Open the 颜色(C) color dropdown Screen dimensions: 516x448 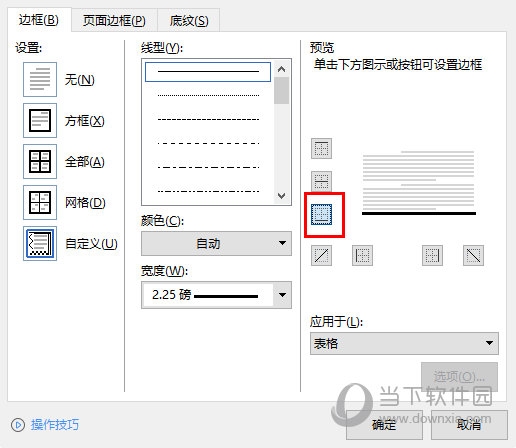click(x=216, y=243)
